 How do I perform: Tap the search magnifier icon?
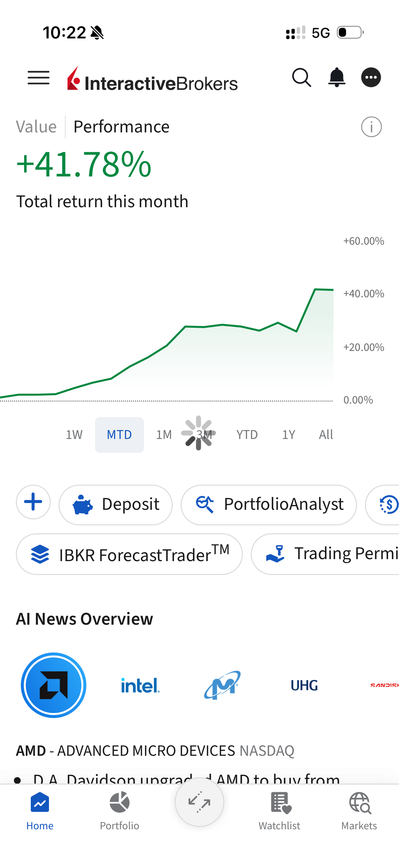coord(301,78)
